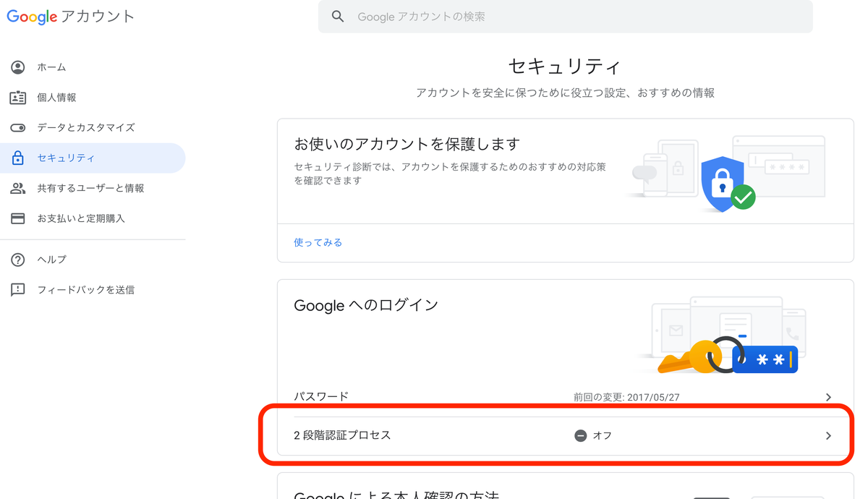Viewport: 868px width, 499px height.
Task: Click the 個人情報 ID card icon
Action: coord(18,98)
